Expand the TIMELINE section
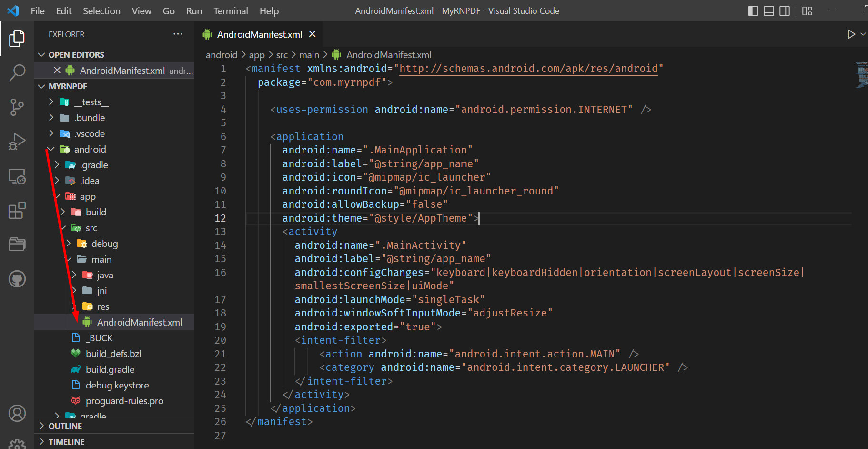 point(114,442)
